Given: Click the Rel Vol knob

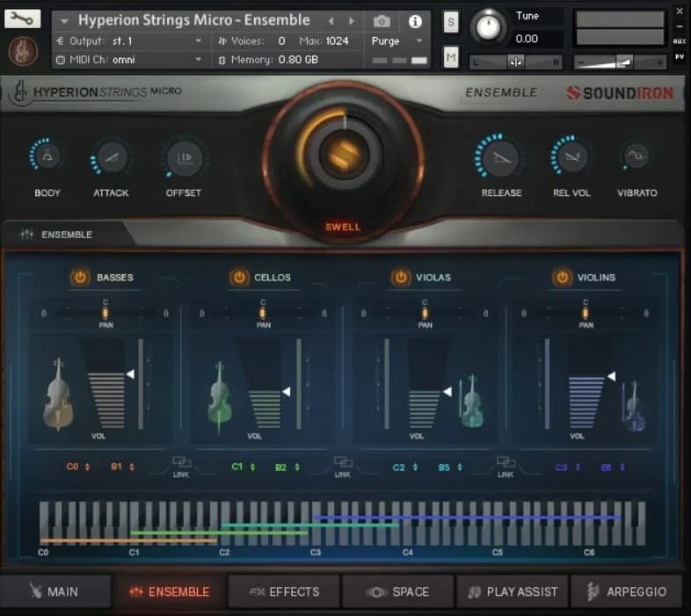Looking at the screenshot, I should (571, 156).
